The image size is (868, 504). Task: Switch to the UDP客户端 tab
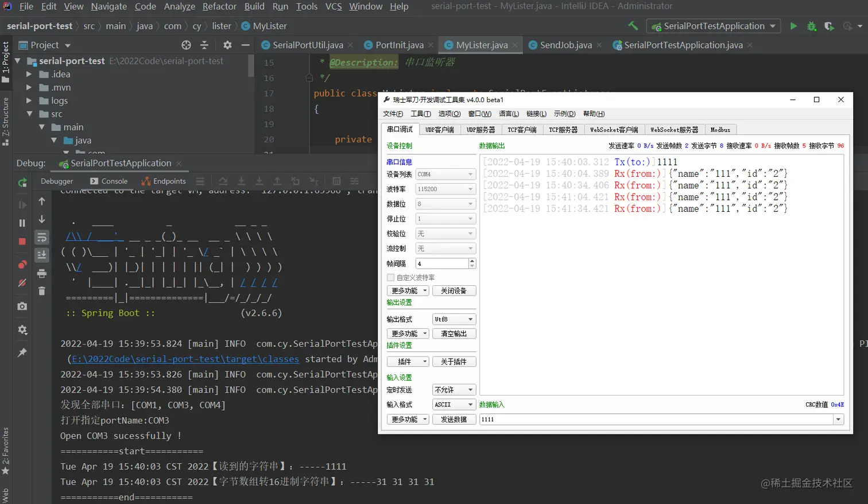coord(440,130)
